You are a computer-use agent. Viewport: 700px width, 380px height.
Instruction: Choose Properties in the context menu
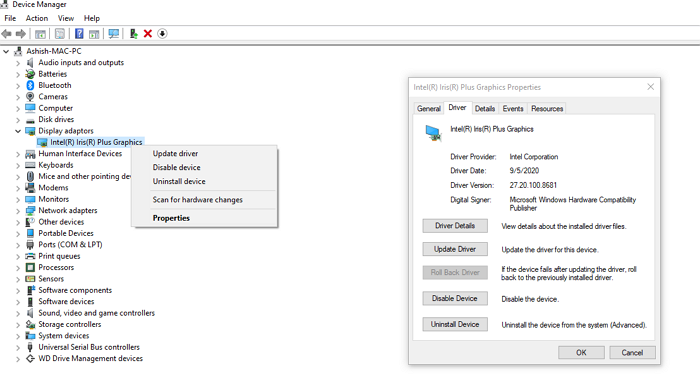tap(204, 218)
